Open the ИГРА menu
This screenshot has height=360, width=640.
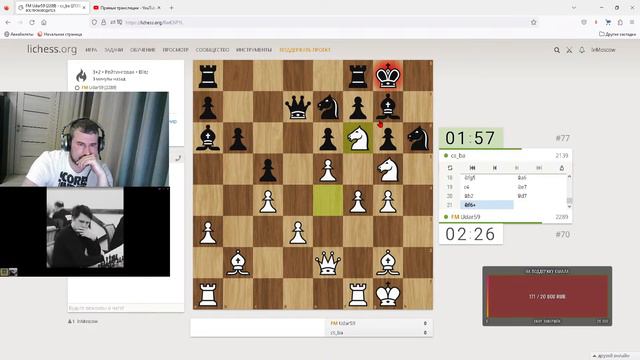tap(91, 50)
